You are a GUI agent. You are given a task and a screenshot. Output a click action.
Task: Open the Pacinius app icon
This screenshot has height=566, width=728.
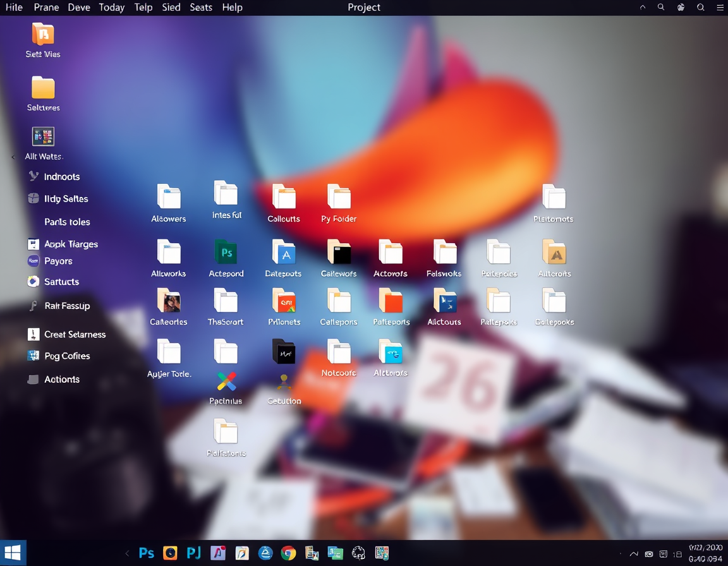coord(226,382)
